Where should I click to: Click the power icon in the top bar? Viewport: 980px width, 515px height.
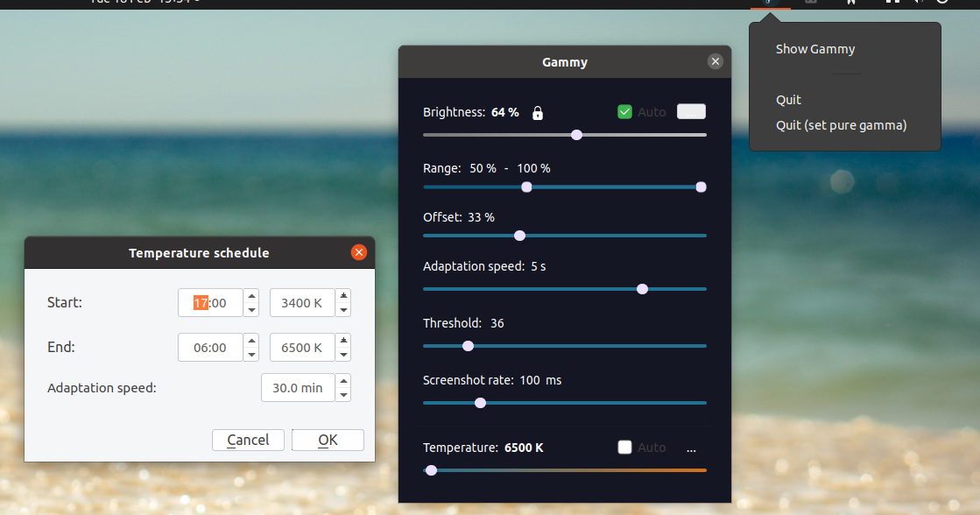(941, 4)
